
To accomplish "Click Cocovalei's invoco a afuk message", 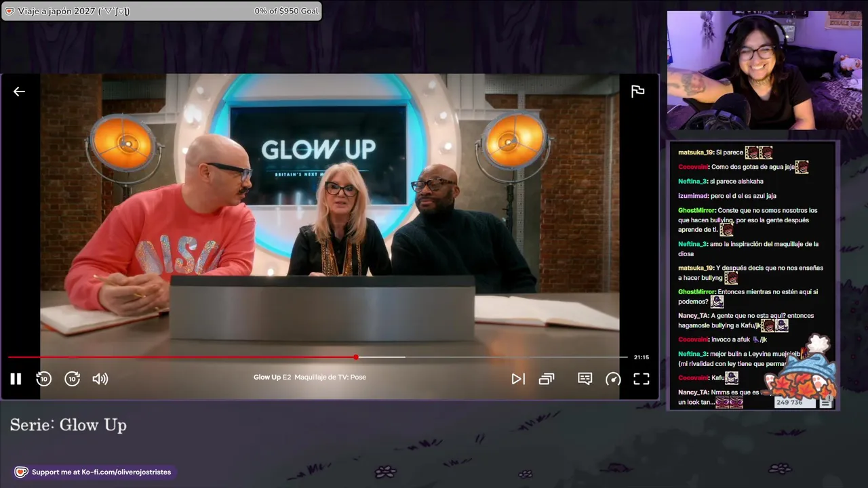I will pos(723,340).
